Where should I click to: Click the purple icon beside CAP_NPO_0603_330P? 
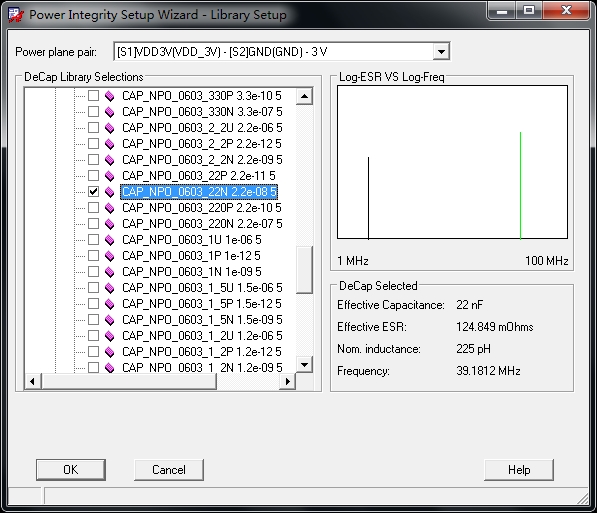[110, 96]
